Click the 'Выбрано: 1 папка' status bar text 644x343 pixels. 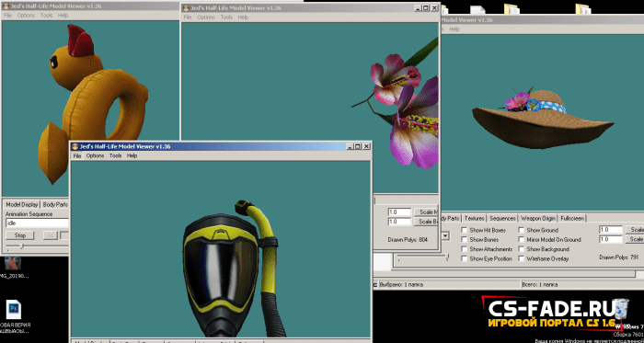point(401,284)
